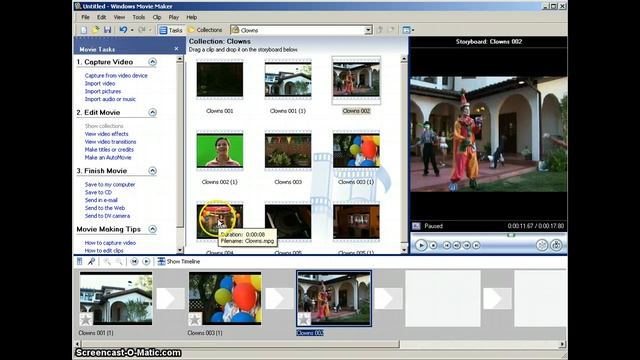
Task: Open the undo history dropdown arrow
Action: 132,30
